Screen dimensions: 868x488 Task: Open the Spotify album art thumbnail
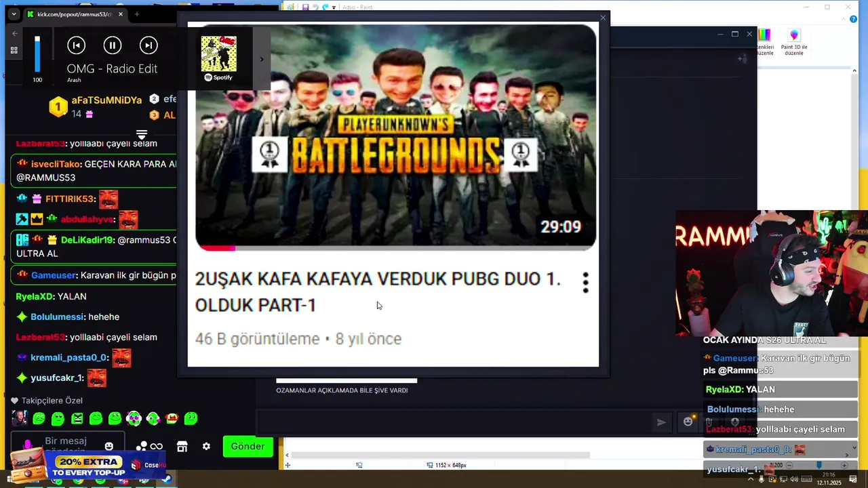tap(218, 54)
